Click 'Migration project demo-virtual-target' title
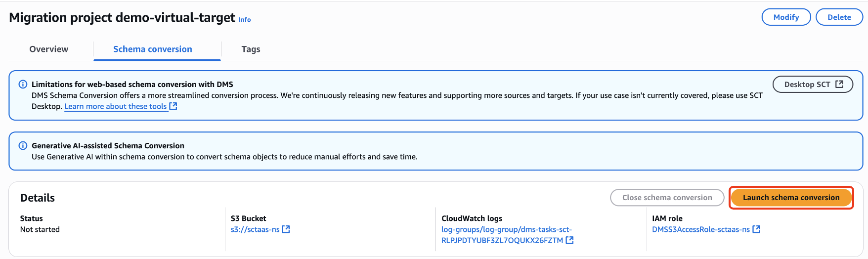Viewport: 868px width, 259px height. pos(122,17)
